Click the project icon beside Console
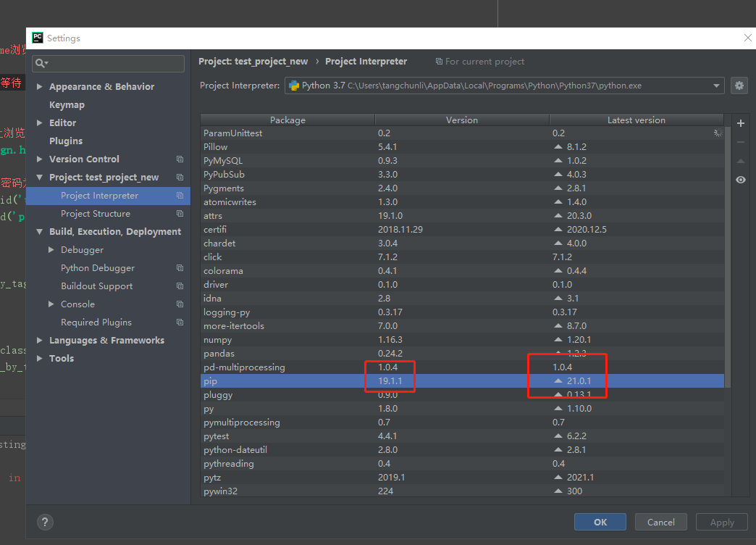Image resolution: width=756 pixels, height=545 pixels. point(180,304)
